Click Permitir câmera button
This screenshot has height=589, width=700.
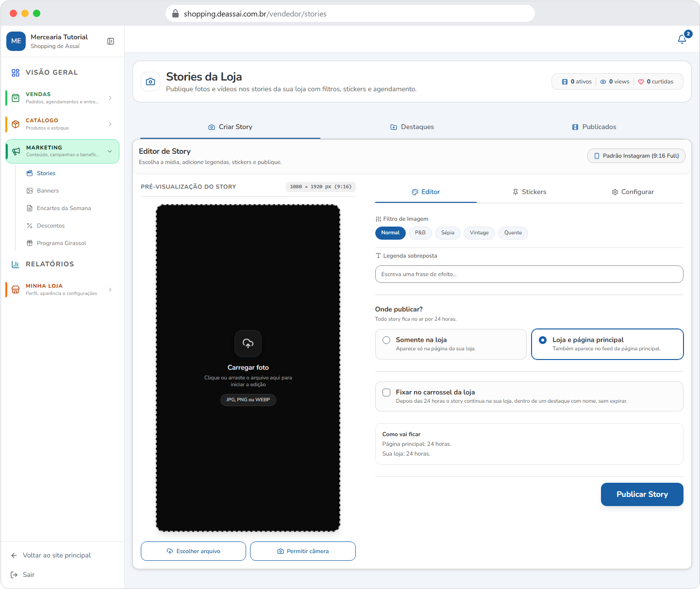pyautogui.click(x=303, y=551)
